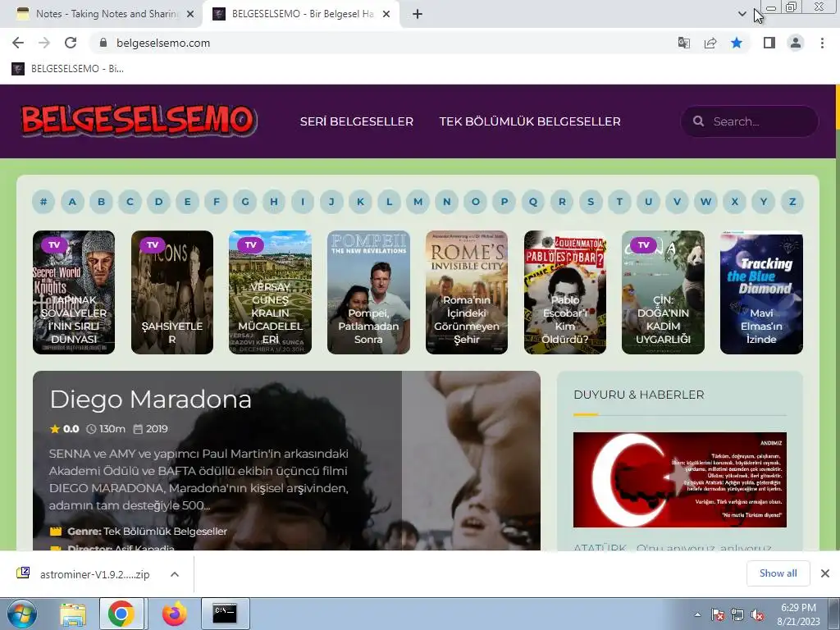Go back to the previous page
Screen dimensions: 840x630
pos(18,43)
